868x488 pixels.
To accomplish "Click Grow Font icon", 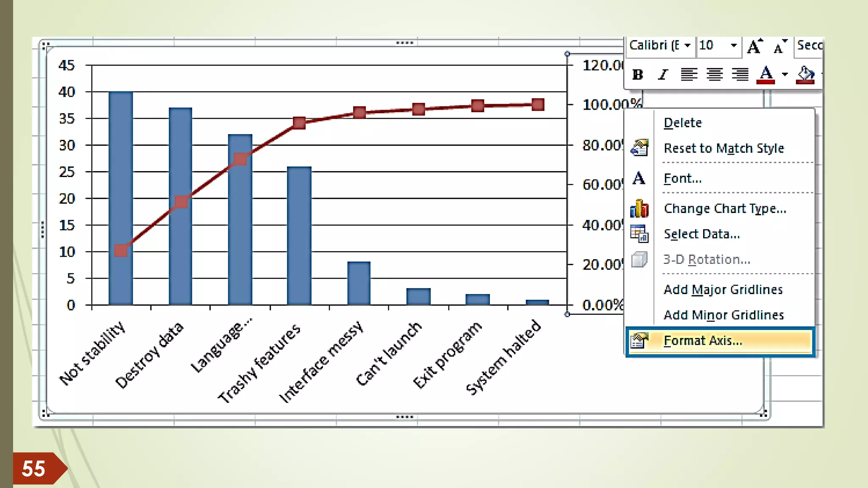I will point(754,46).
